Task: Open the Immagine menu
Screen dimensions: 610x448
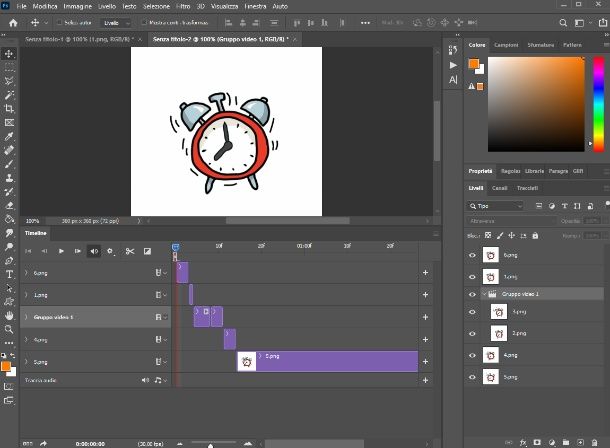Action: coord(78,6)
